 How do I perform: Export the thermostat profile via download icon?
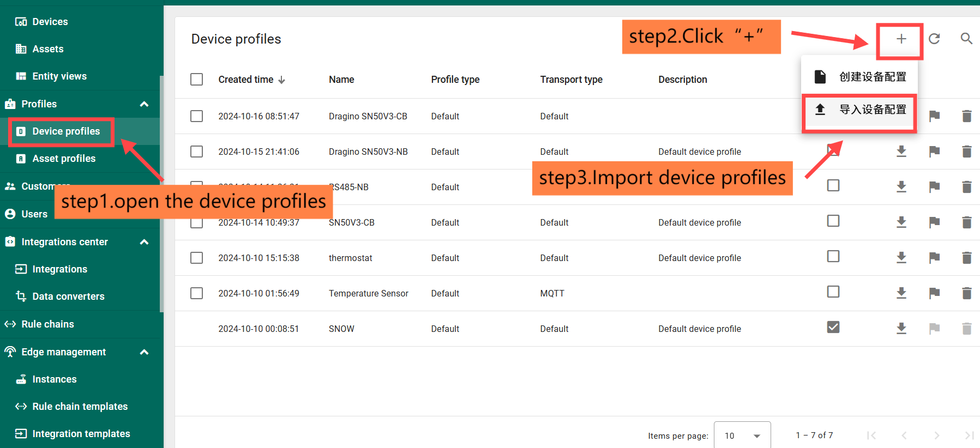click(901, 258)
